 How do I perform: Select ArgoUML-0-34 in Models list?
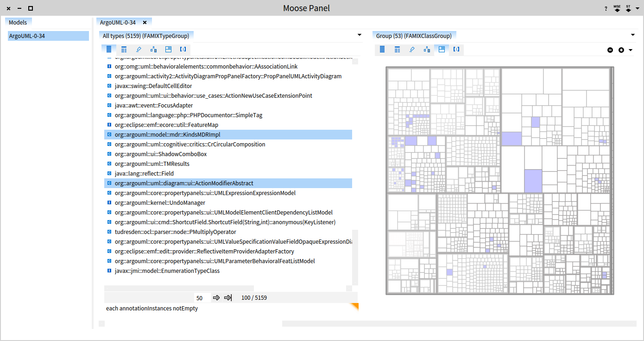click(48, 36)
